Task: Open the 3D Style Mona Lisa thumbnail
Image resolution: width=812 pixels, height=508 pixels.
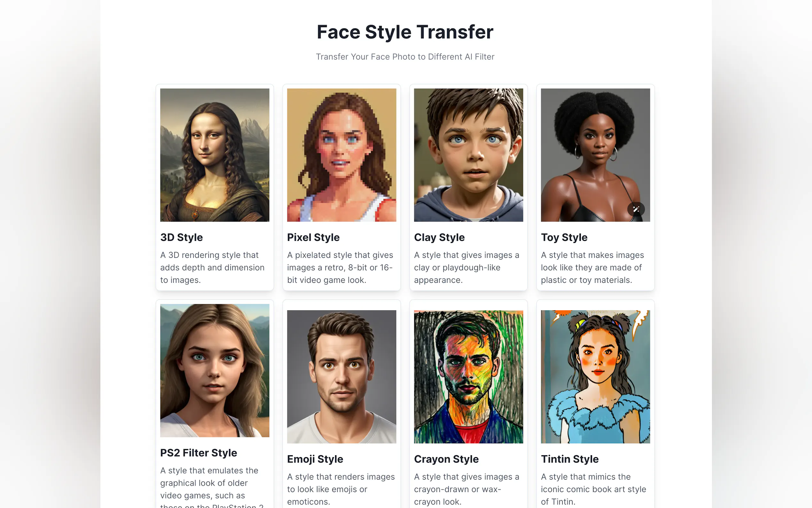Action: (x=215, y=155)
